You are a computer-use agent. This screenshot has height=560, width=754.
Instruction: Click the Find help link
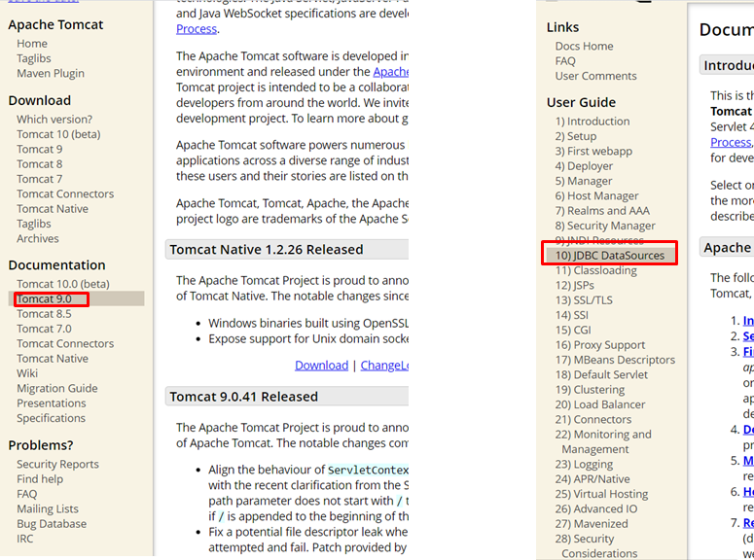(x=40, y=478)
